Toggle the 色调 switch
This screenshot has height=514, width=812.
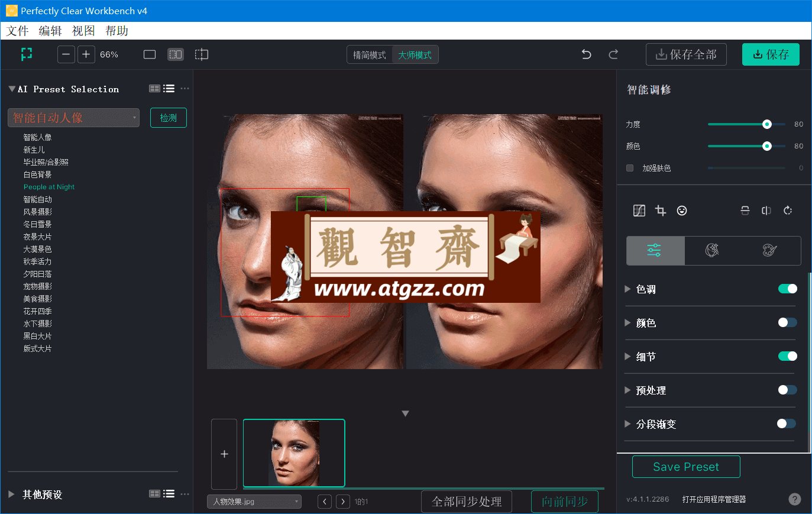pos(788,289)
